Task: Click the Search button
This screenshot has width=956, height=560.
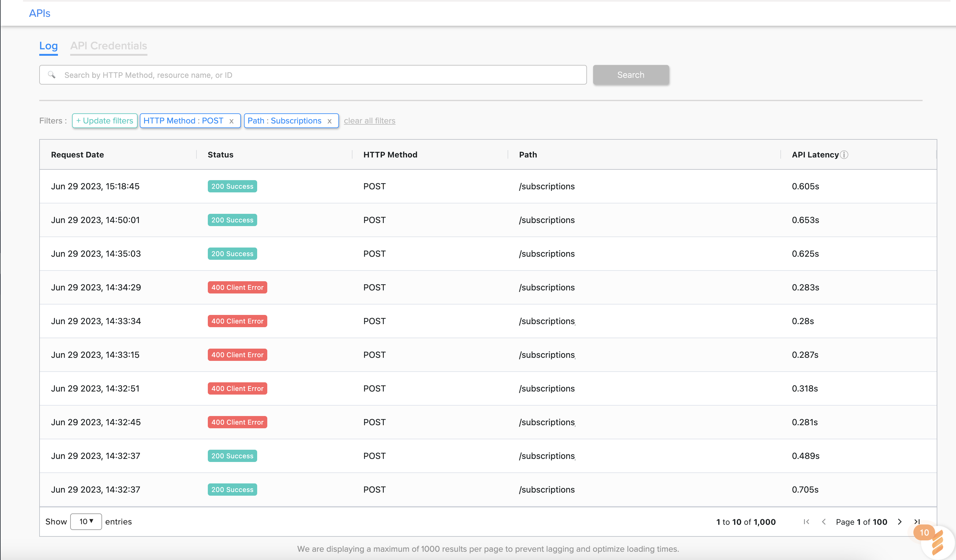Action: coord(630,75)
